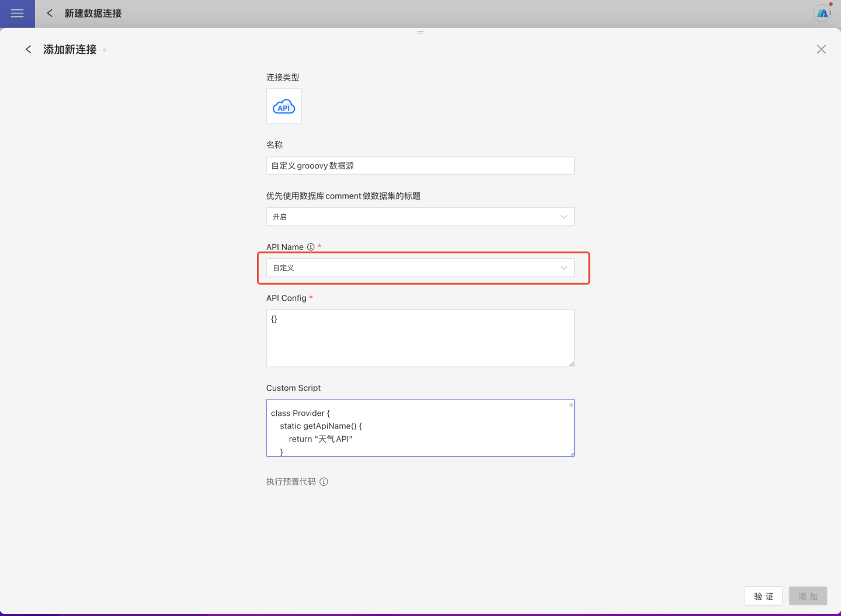Open the hamburger navigation menu
This screenshot has height=616, width=841.
pyautogui.click(x=18, y=13)
